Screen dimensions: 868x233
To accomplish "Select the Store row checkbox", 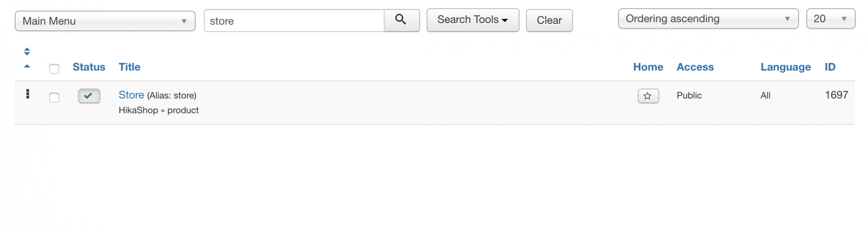I will 54,97.
